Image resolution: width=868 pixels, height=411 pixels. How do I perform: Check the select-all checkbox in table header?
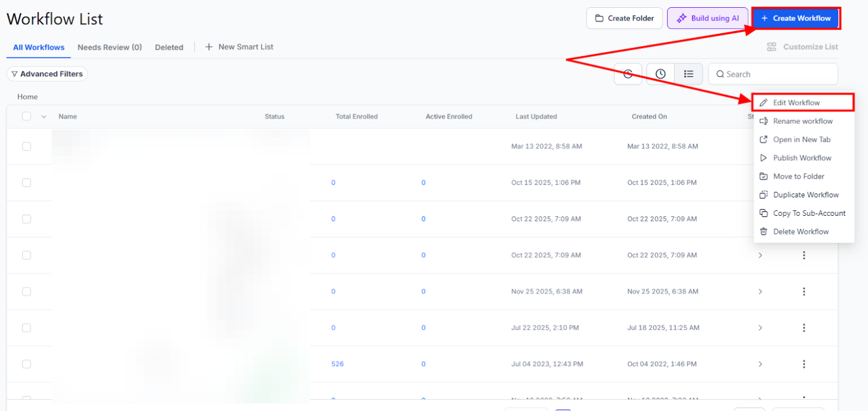[27, 116]
